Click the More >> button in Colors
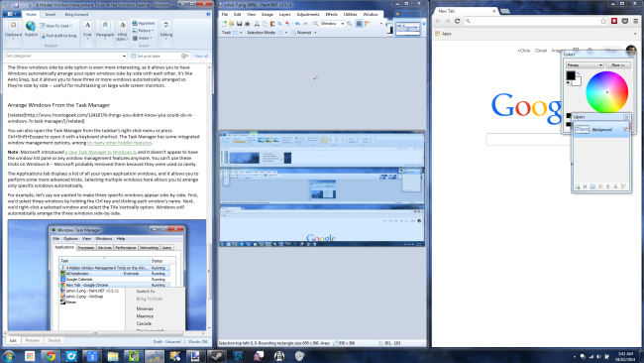644x363 pixels. (x=617, y=65)
